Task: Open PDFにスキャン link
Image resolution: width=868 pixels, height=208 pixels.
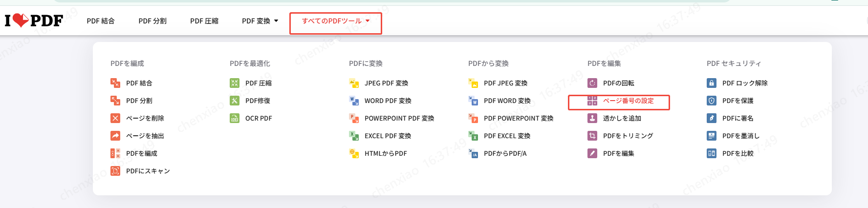Action: [x=148, y=171]
